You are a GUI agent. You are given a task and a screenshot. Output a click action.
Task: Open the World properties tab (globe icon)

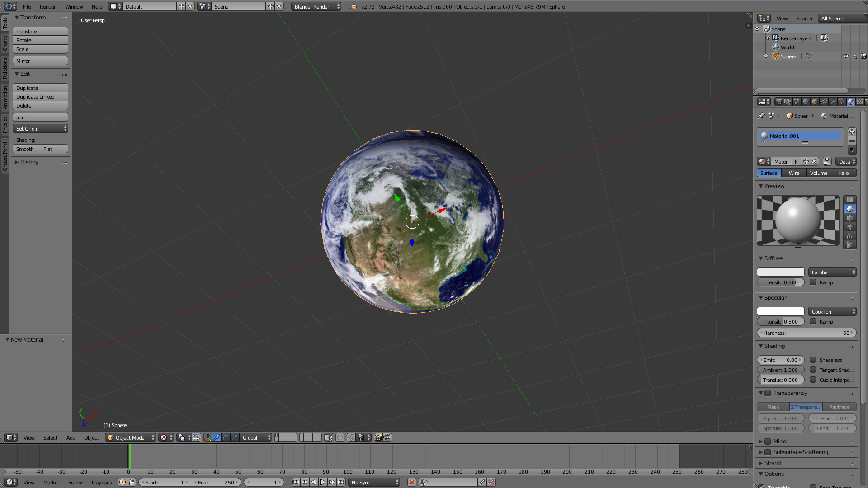806,102
